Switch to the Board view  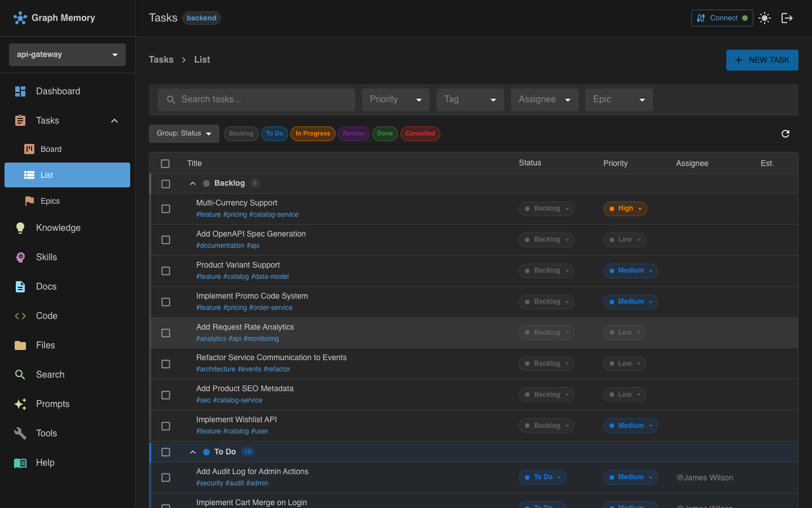(x=51, y=148)
